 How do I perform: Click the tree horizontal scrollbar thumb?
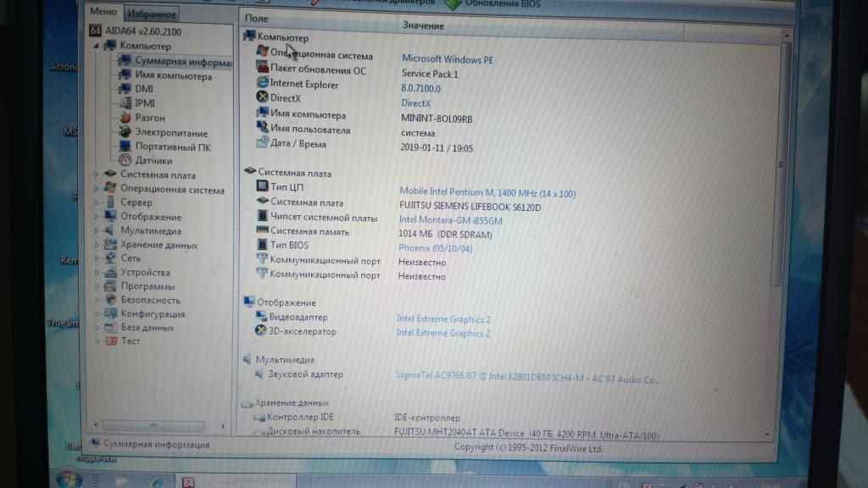154,425
